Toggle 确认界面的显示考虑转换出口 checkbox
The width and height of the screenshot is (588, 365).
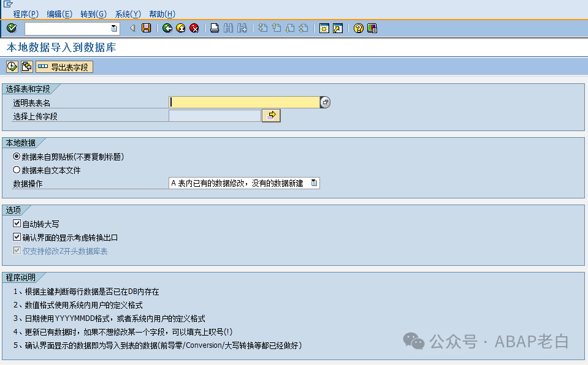17,237
